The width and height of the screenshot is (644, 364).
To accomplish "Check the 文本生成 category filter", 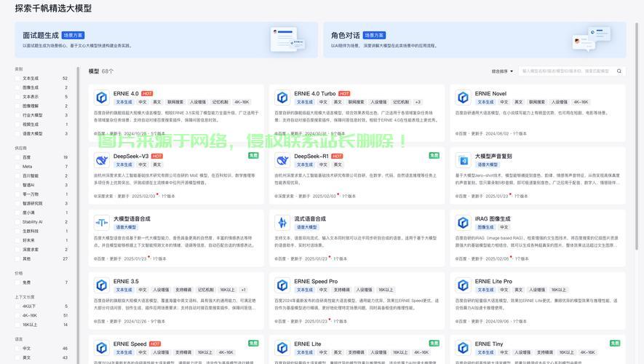I will pos(17,78).
